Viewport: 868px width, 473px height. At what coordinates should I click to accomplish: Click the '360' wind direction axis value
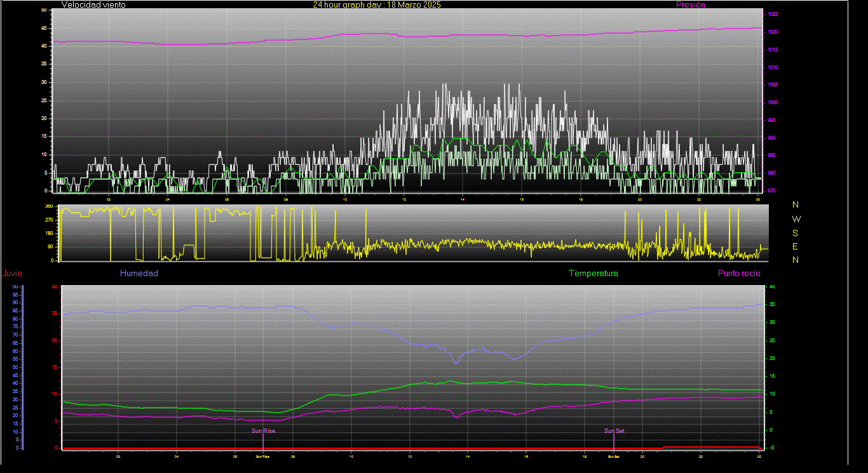pyautogui.click(x=48, y=206)
